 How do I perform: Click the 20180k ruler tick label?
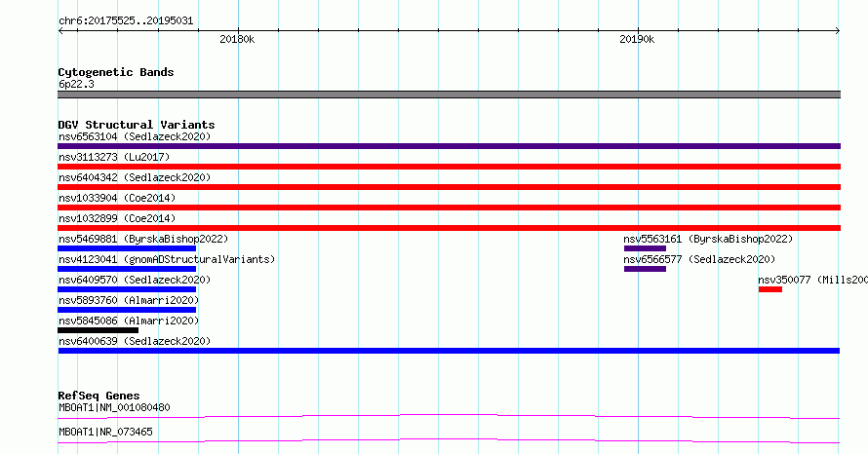[237, 39]
